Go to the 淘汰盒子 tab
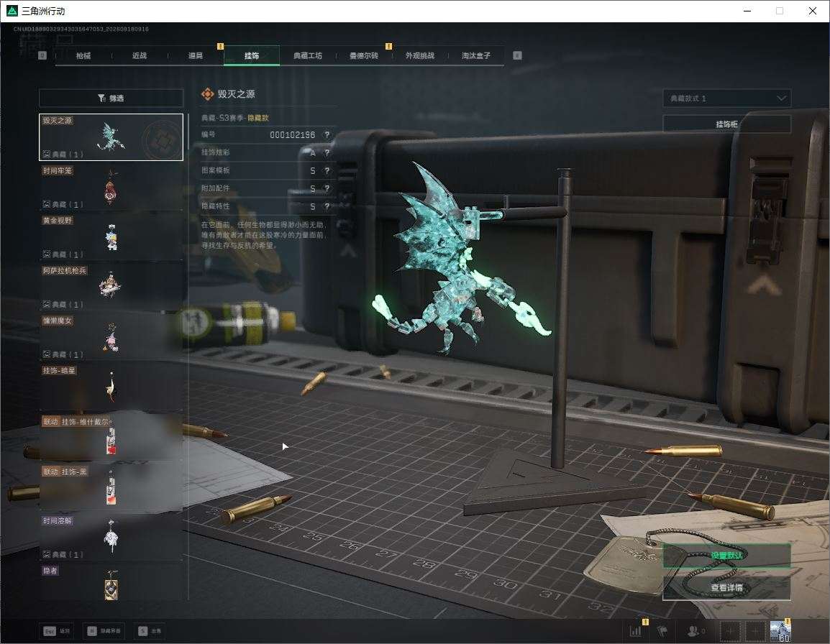The width and height of the screenshot is (830, 644). (476, 55)
